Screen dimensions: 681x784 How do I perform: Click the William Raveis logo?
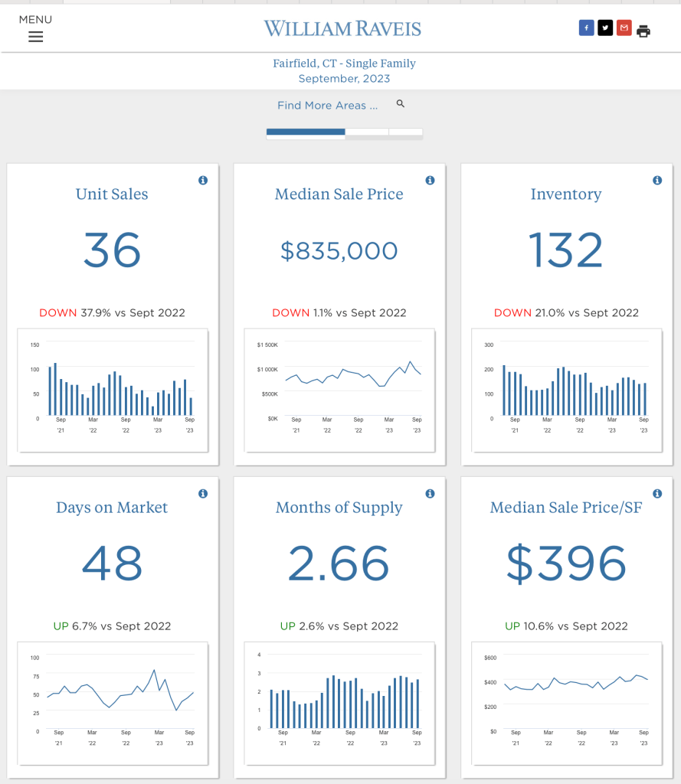coord(342,29)
